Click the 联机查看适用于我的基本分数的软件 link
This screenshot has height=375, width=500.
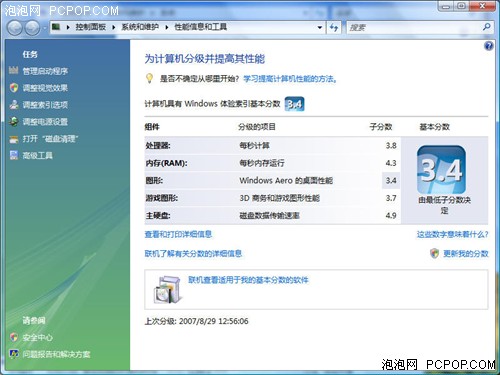[248, 280]
